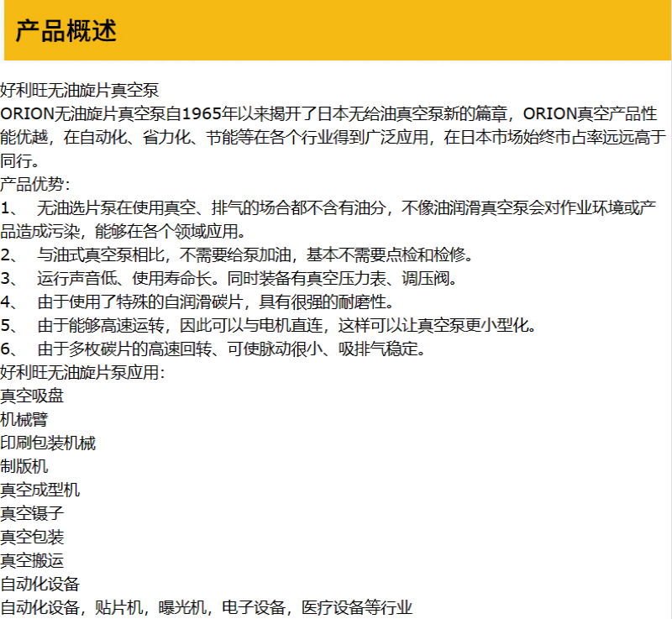
Task: Select the 真空包装 line
Action: click(x=32, y=537)
